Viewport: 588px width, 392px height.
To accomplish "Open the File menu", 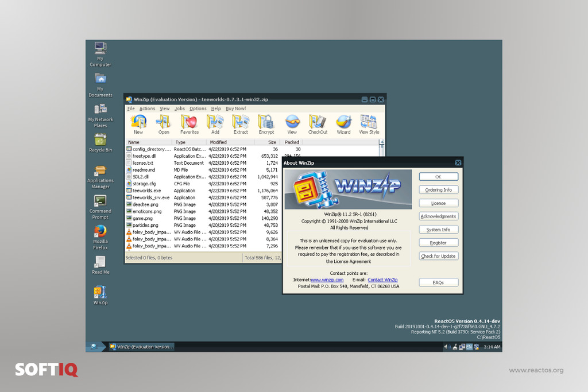I will [x=131, y=108].
